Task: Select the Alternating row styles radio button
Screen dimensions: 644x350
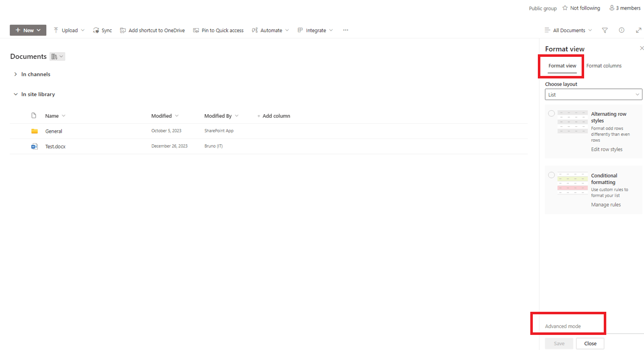Action: (551, 114)
